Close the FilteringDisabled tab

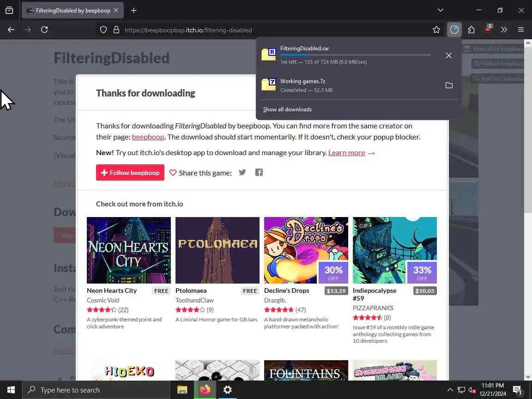click(x=116, y=11)
